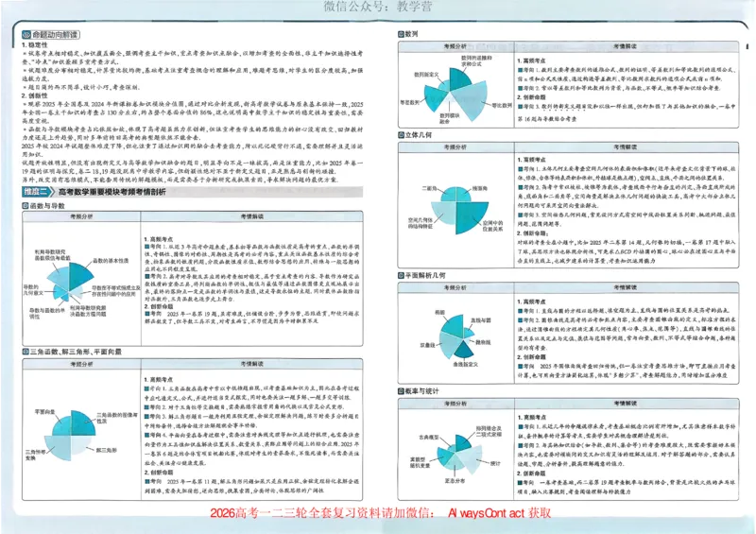Click the 概率与统计 pie chart

459,454
